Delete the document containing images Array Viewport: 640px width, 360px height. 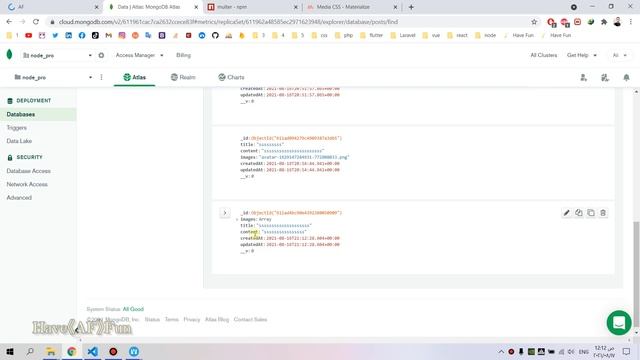tap(603, 213)
